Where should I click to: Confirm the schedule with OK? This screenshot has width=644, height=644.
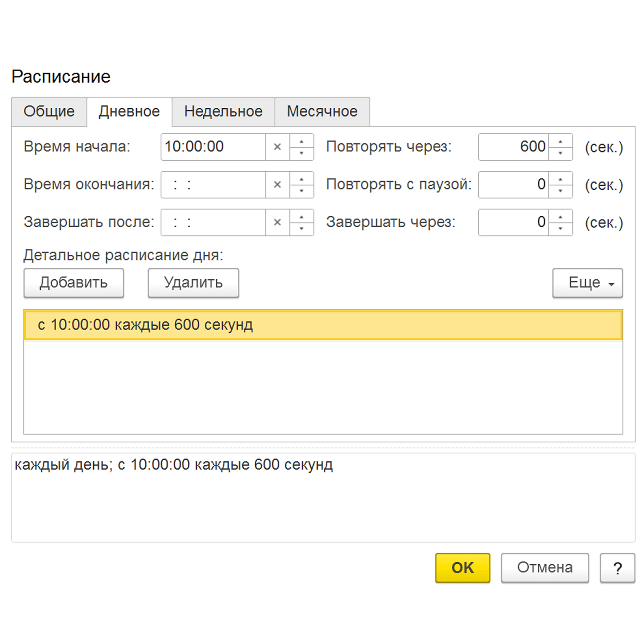pyautogui.click(x=463, y=568)
